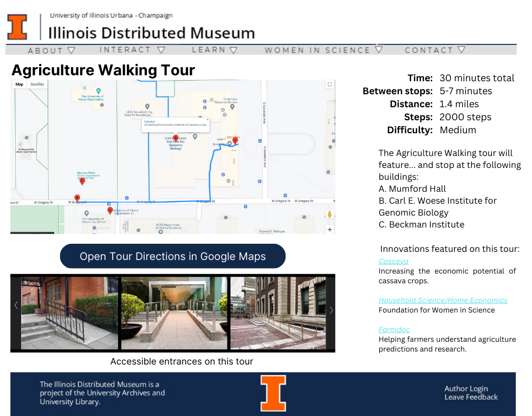Viewport: 532px width, 416px height.
Task: Click the Illinois Tax School map pin
Action: pyautogui.click(x=87, y=214)
